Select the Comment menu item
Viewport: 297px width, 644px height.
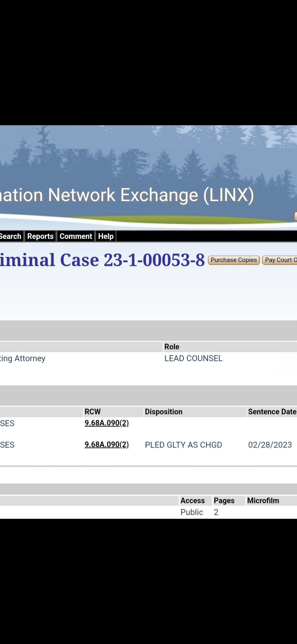point(76,236)
